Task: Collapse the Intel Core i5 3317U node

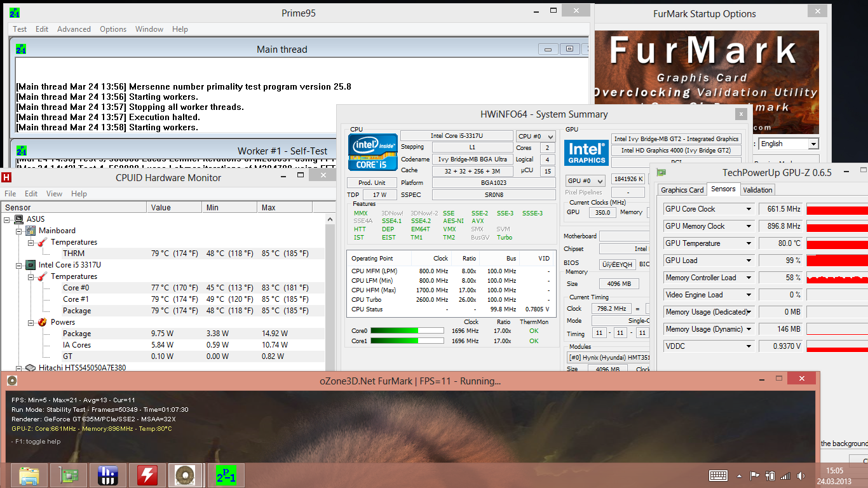Action: (x=19, y=265)
